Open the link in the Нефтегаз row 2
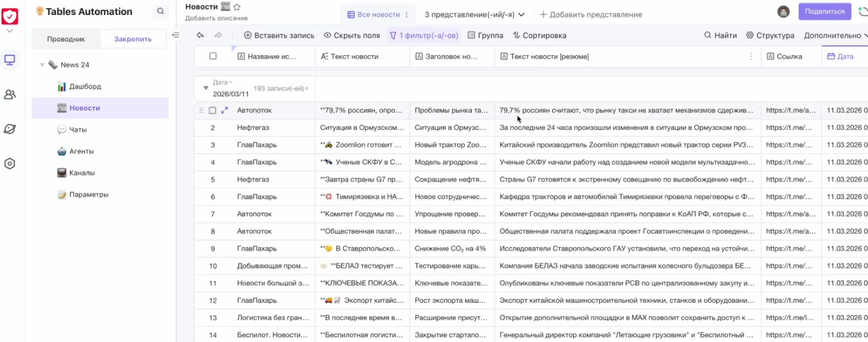 coord(791,127)
